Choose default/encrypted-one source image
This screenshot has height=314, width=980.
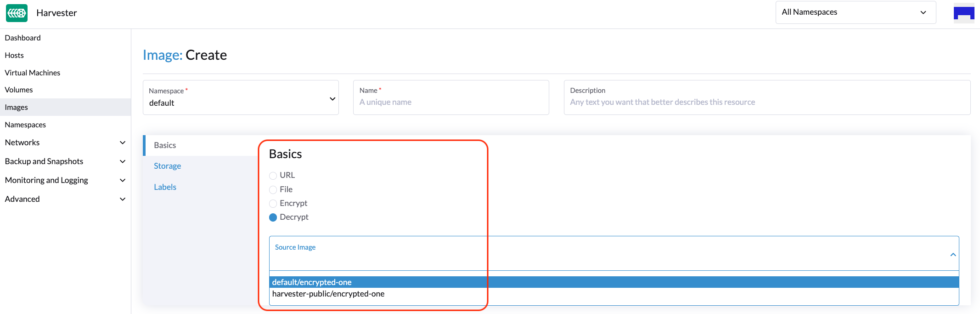point(312,282)
